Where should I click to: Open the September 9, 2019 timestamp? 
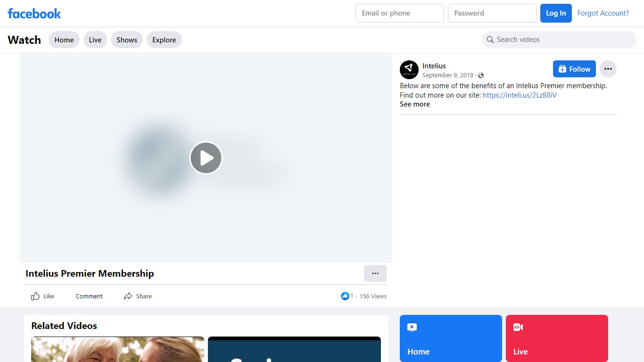click(x=447, y=75)
